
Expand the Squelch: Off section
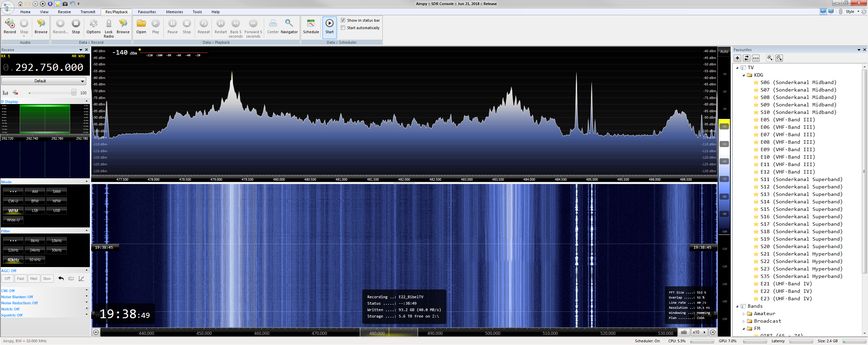(x=86, y=315)
